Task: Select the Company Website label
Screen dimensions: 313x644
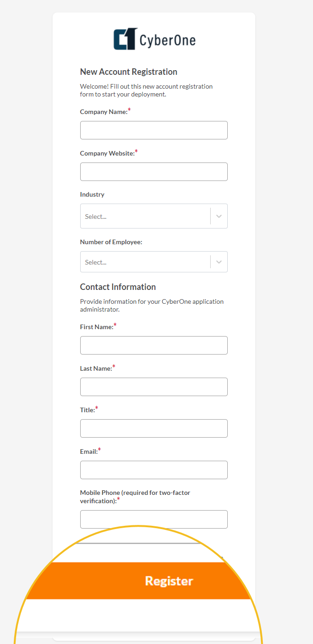Action: (109, 153)
